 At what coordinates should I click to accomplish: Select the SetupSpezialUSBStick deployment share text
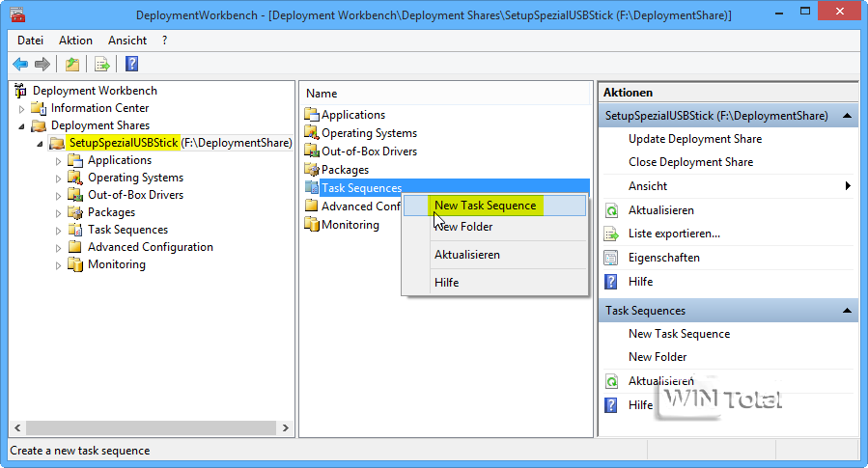coord(124,143)
